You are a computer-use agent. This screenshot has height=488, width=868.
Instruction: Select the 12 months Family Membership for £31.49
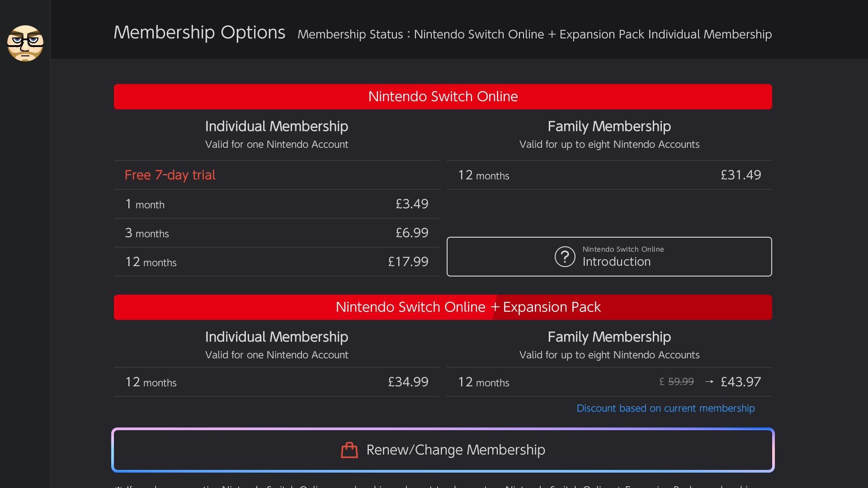tap(609, 175)
